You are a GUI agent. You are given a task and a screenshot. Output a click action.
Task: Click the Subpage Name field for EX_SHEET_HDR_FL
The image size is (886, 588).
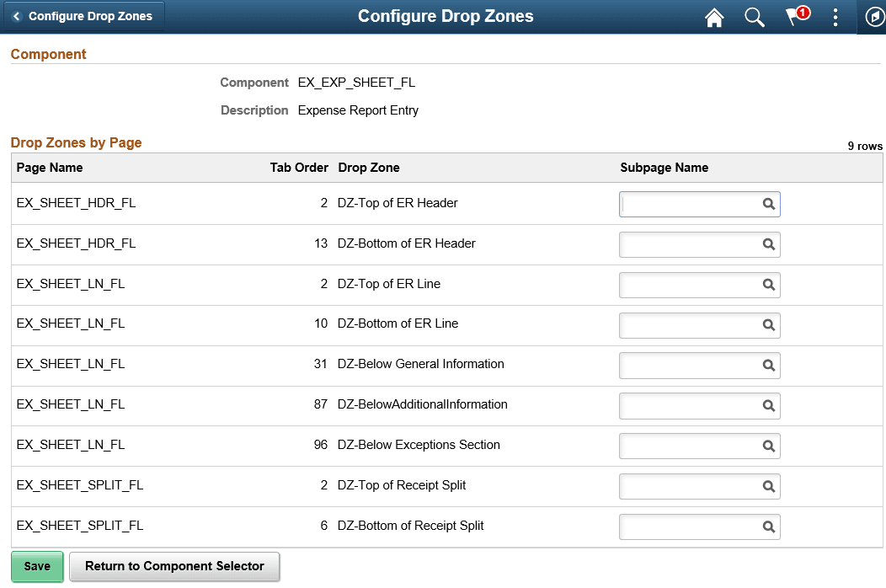691,204
